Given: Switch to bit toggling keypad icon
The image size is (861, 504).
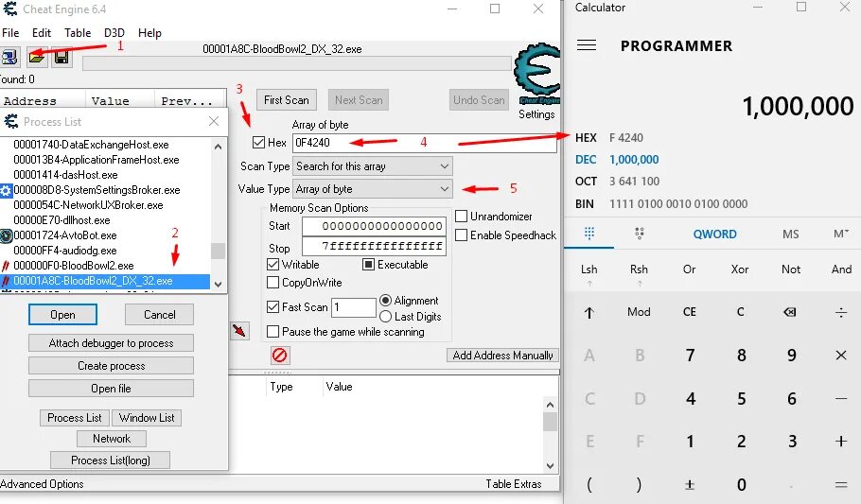Looking at the screenshot, I should (x=640, y=234).
